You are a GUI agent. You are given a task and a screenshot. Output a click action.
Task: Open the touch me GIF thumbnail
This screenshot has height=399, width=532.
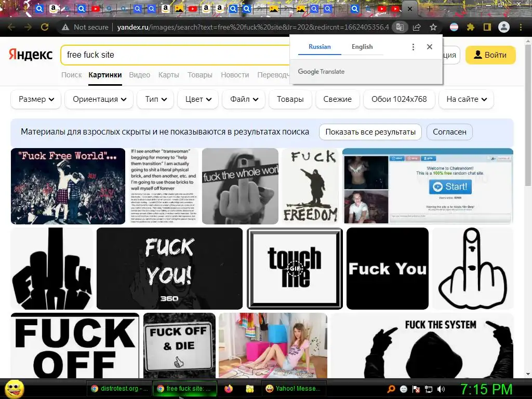tap(295, 269)
